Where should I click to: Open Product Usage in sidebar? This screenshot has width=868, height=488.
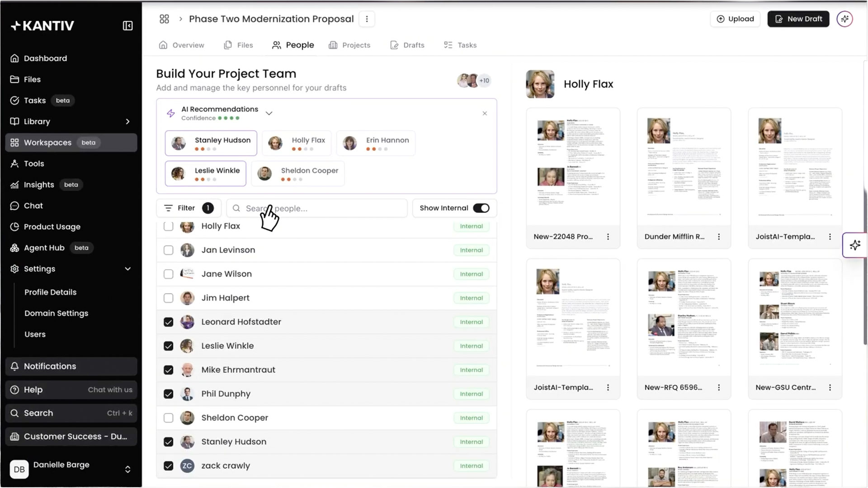pos(71,227)
